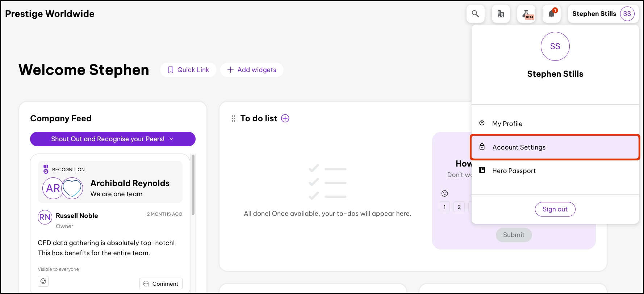Expand Shout Out and Recognise dropdown
The height and width of the screenshot is (294, 644).
point(113,139)
